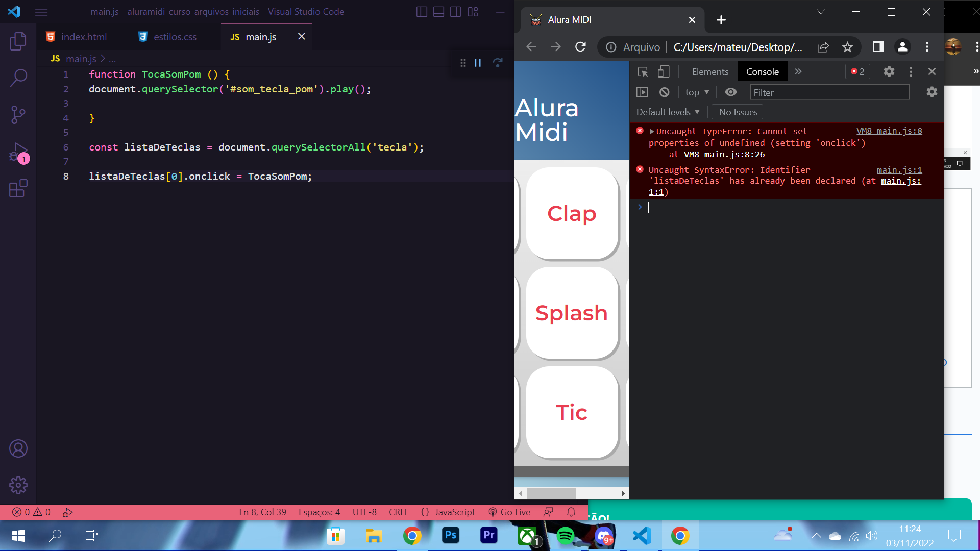Open the VM8 main.js:8 source link
This screenshot has width=980, height=551.
pyautogui.click(x=889, y=131)
